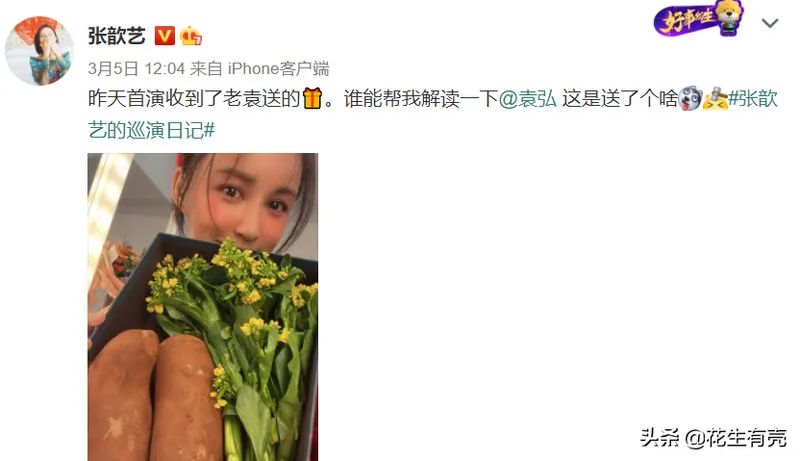Click the woman's face in photo
The image size is (800, 461).
pos(250,201)
